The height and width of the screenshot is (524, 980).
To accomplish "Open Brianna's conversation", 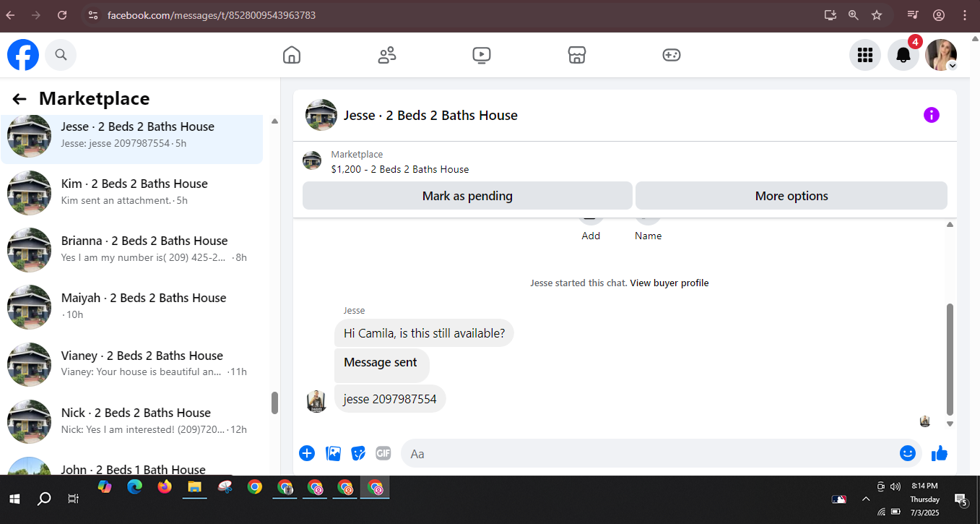I will (131, 249).
